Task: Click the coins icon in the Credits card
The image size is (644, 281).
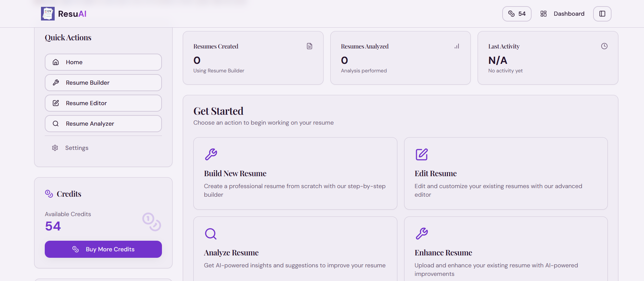Action: (49, 194)
